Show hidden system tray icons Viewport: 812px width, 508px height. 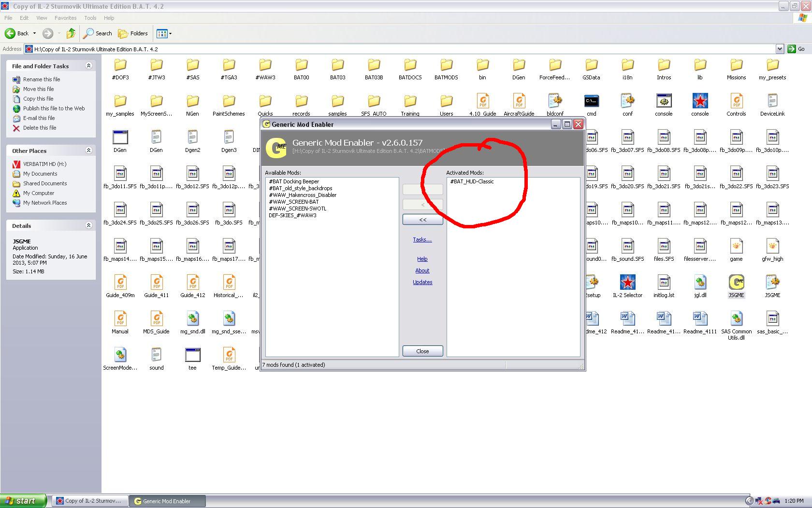pyautogui.click(x=749, y=501)
